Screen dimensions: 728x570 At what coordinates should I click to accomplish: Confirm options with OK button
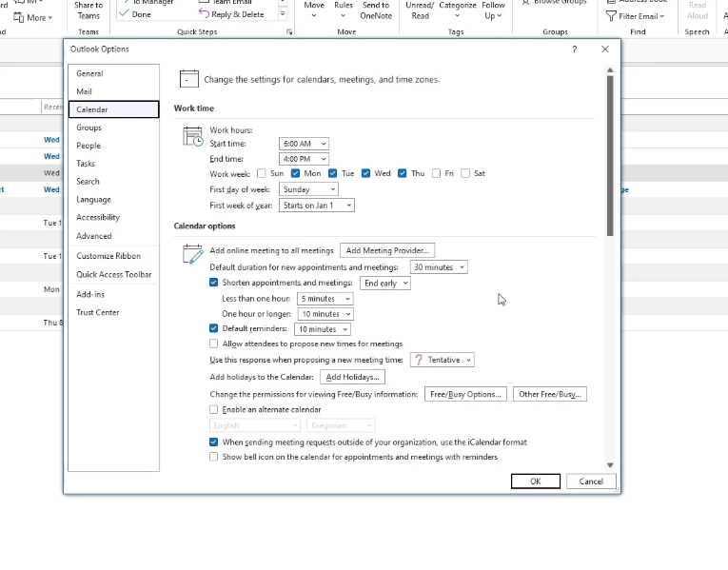pos(536,482)
